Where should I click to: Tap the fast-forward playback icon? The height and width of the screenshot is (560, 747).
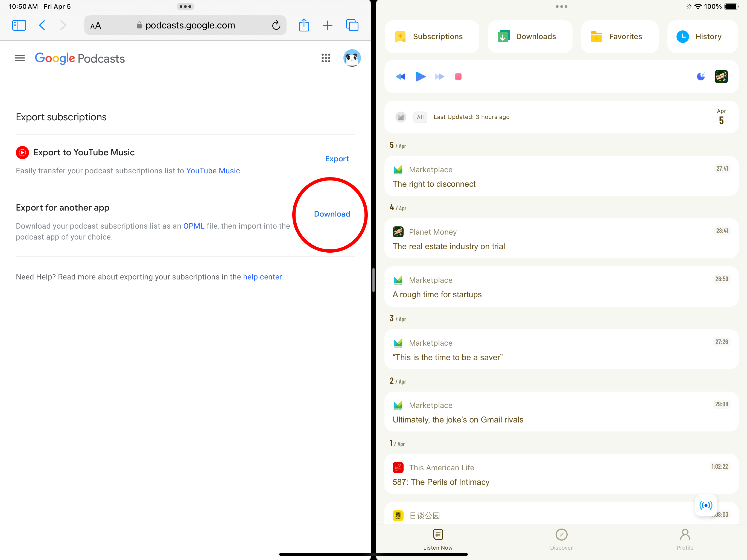pos(439,77)
